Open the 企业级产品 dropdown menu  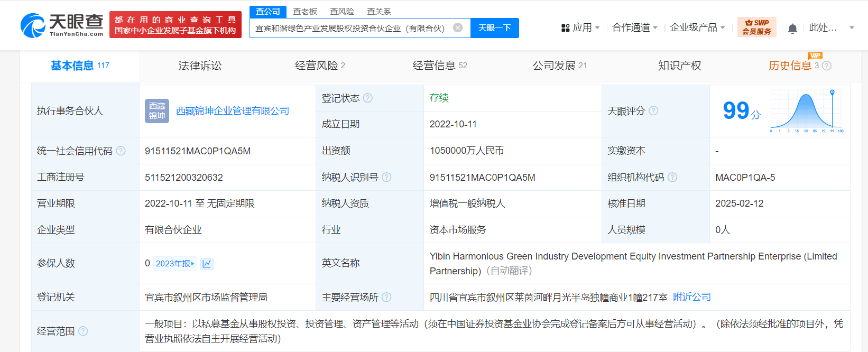[x=697, y=27]
